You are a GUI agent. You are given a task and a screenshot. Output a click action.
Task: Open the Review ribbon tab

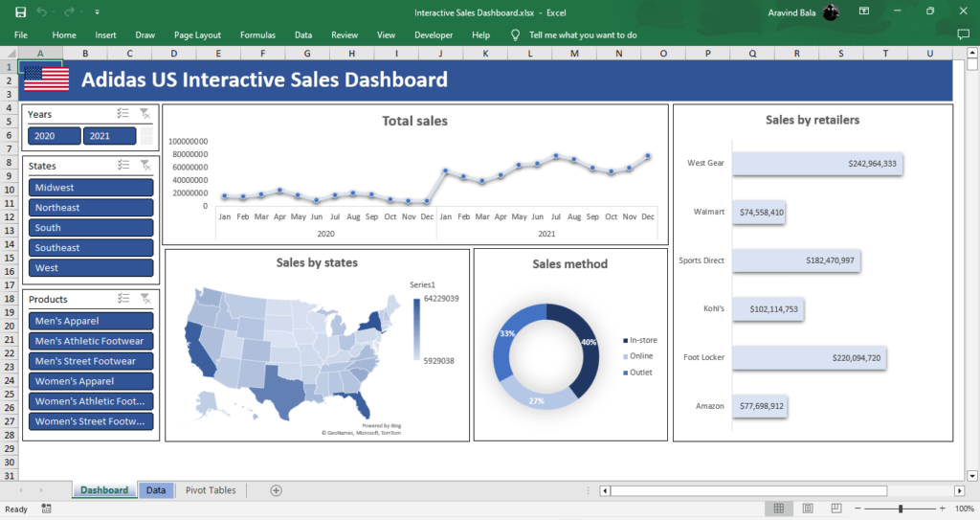[x=345, y=35]
